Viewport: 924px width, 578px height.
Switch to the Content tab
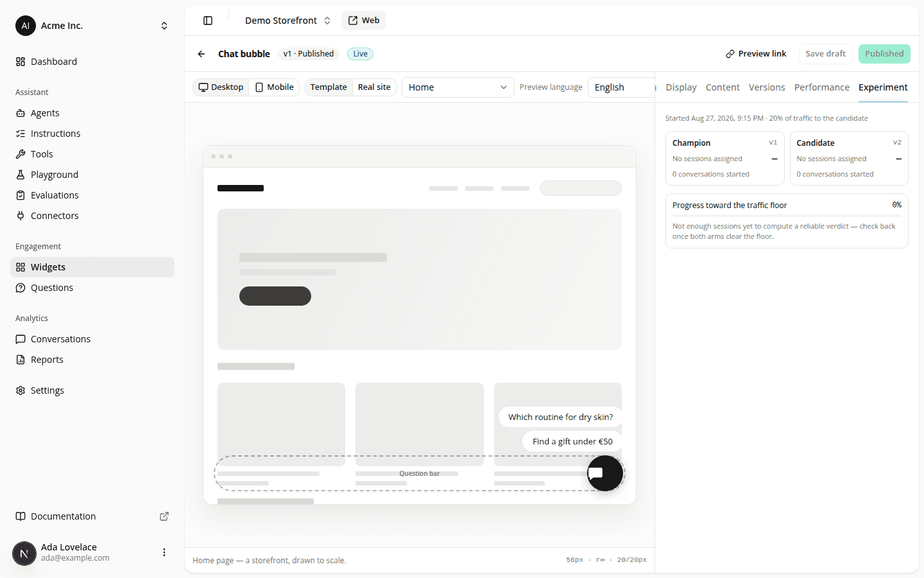point(723,87)
